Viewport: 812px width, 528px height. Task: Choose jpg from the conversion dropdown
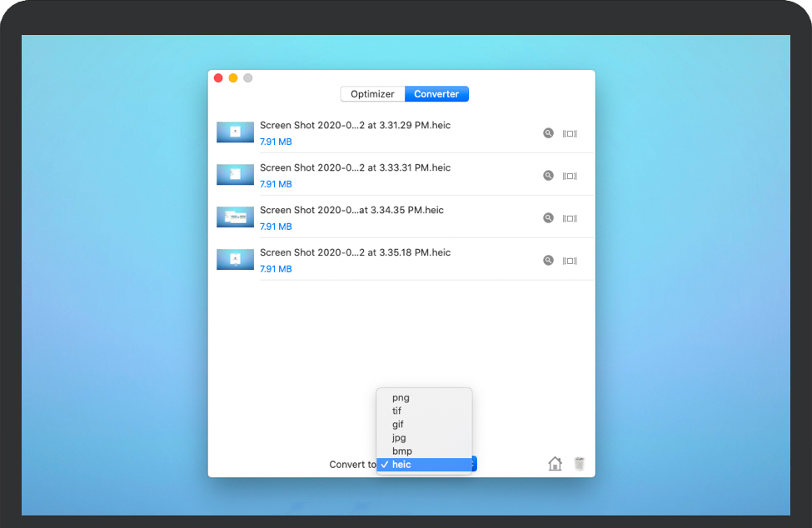click(x=399, y=438)
